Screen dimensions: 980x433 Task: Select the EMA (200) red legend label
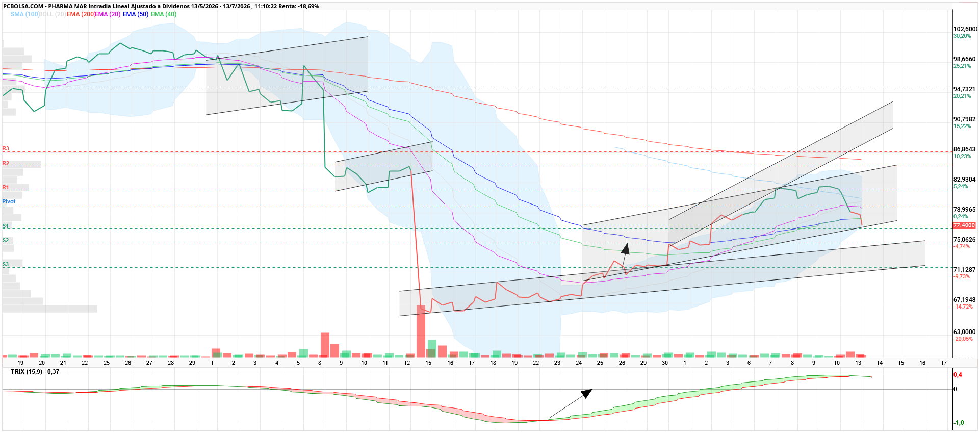[x=81, y=14]
